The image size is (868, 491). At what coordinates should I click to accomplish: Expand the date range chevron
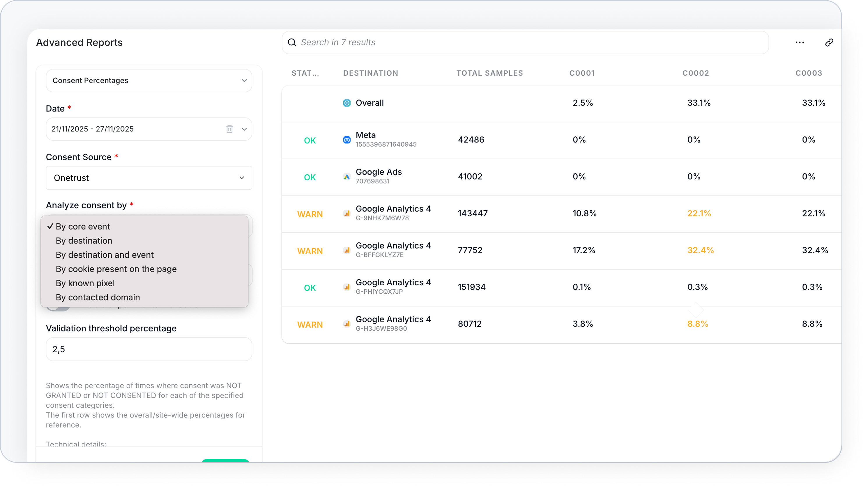tap(244, 129)
